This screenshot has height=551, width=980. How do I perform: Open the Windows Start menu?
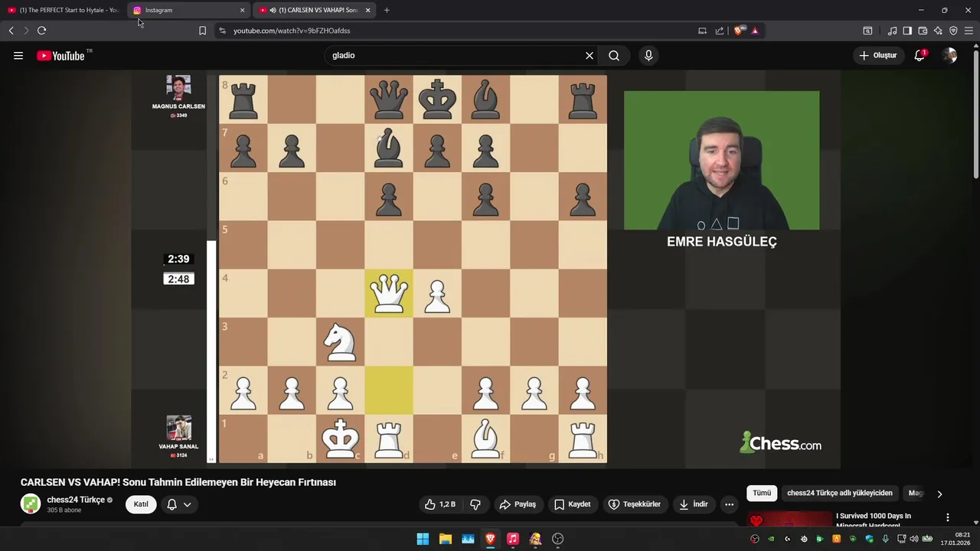coord(423,539)
